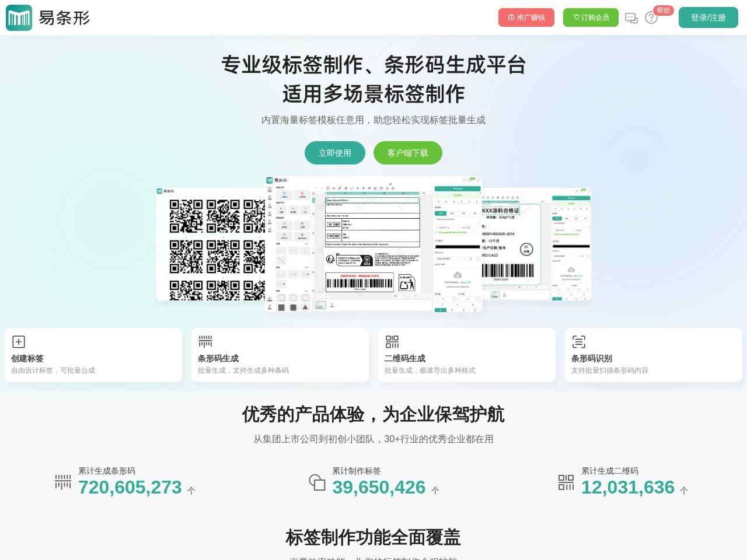
Task: Open the 二维码生成 card title
Action: (405, 358)
